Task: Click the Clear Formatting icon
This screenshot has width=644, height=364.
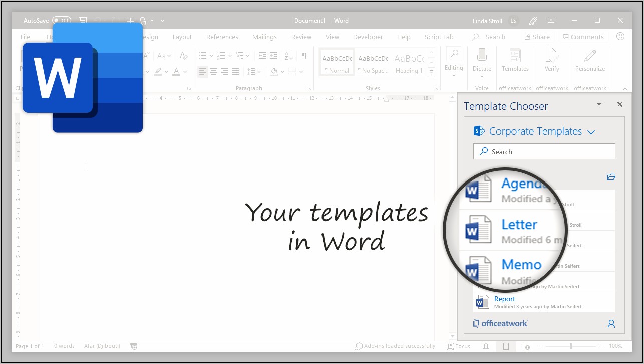Action: coord(184,56)
